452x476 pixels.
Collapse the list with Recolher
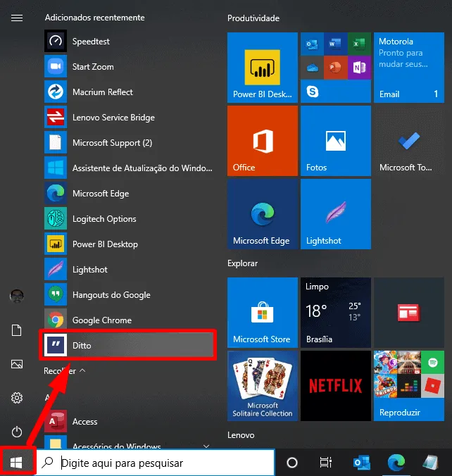[64, 370]
